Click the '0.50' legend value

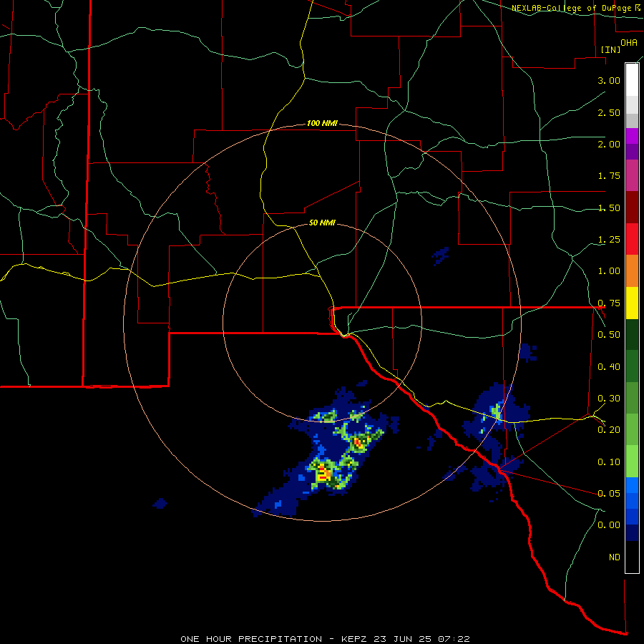(x=609, y=335)
